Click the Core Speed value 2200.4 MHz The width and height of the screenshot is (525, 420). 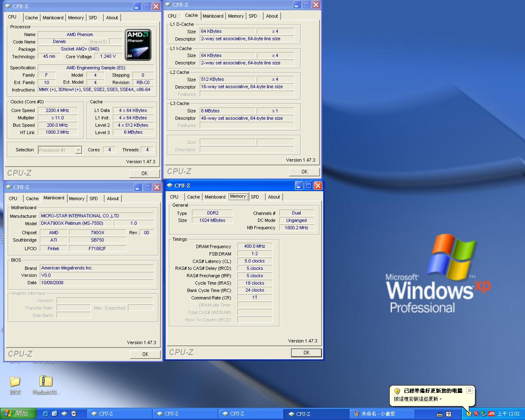57,110
